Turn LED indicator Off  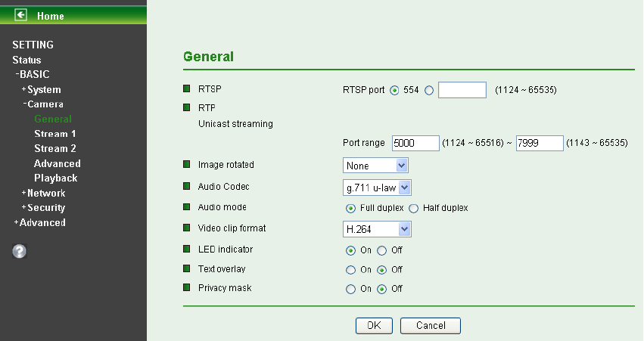pyautogui.click(x=382, y=250)
